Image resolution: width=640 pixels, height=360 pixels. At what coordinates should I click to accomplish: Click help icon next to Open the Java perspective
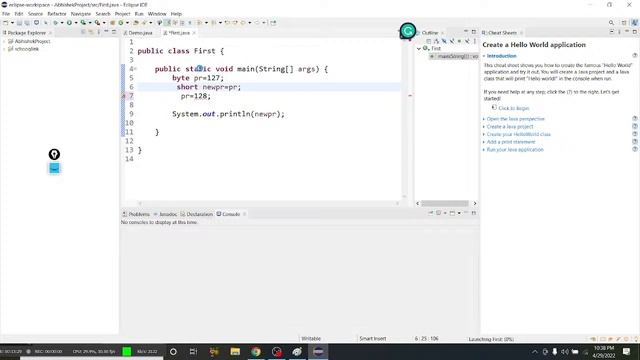635,119
